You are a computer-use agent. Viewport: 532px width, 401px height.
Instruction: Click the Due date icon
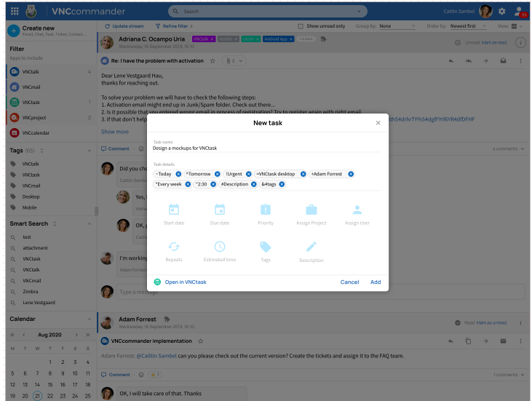(220, 210)
